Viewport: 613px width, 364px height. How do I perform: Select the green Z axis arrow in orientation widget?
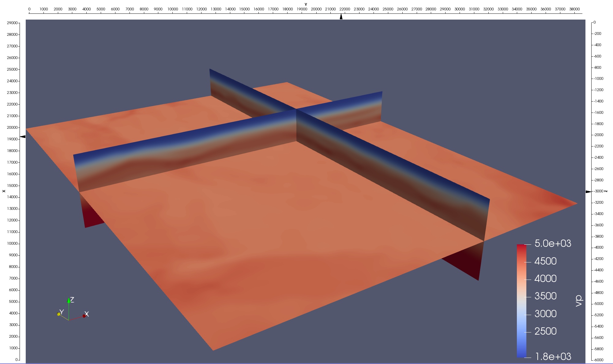coord(69,300)
